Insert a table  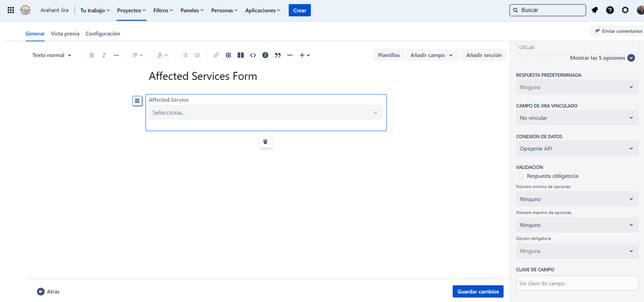(228, 55)
